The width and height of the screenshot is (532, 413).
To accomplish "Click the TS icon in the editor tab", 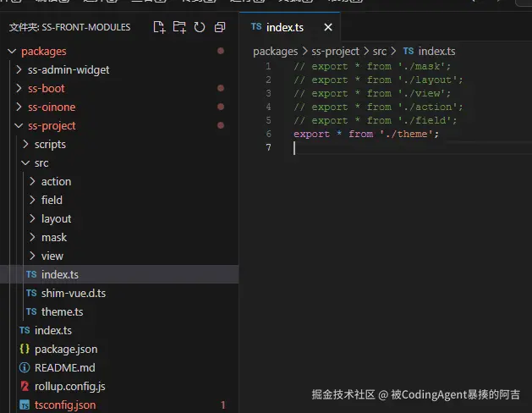I will pos(256,26).
